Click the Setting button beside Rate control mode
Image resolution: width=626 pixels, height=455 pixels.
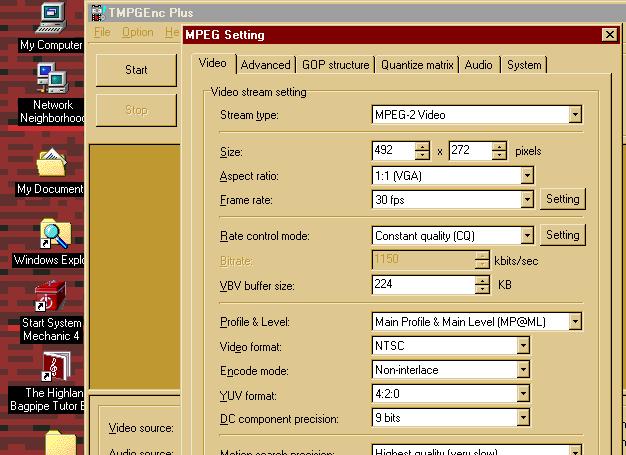[563, 235]
